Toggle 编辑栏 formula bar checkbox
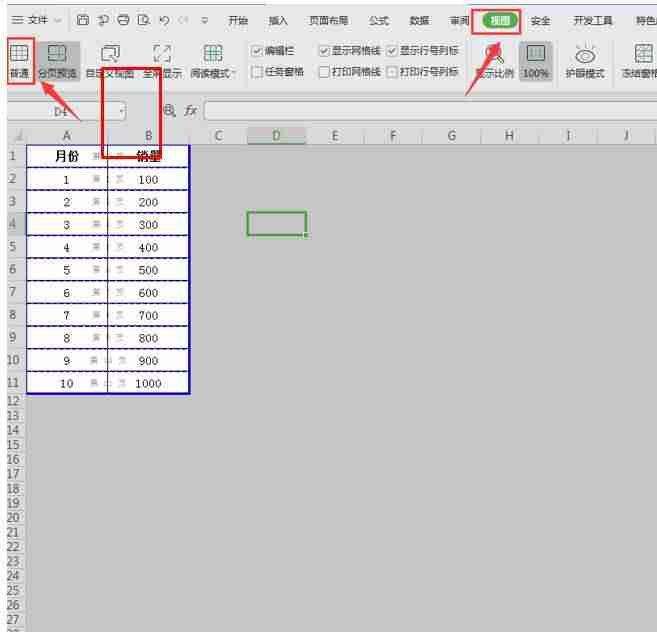 [256, 51]
